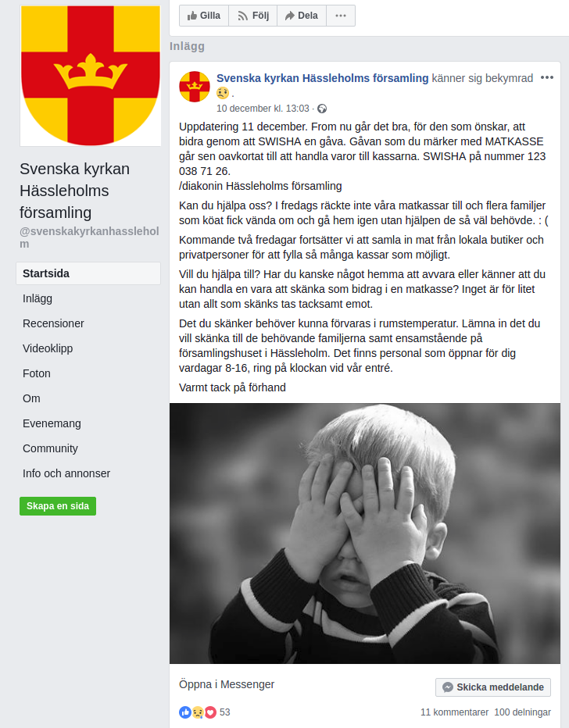Go to the Recensioner section

tap(53, 323)
